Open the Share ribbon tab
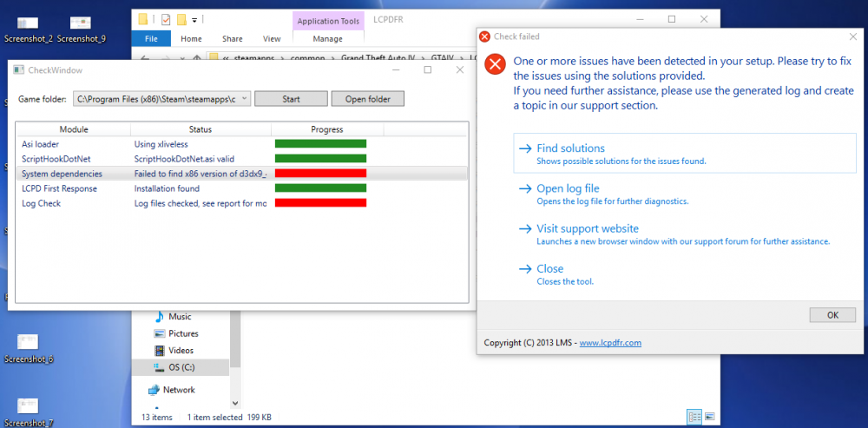Viewport: 868px width, 428px height. (x=232, y=39)
